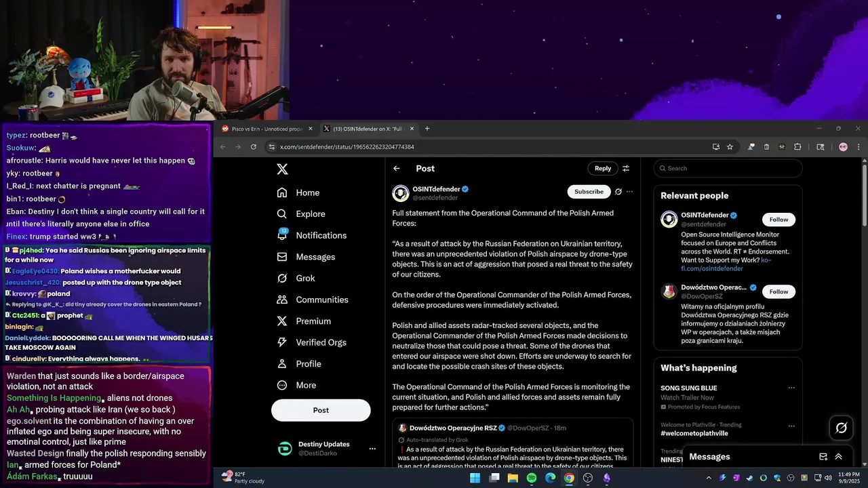The image size is (868, 488).
Task: Click the x.com address bar URL
Action: point(347,147)
